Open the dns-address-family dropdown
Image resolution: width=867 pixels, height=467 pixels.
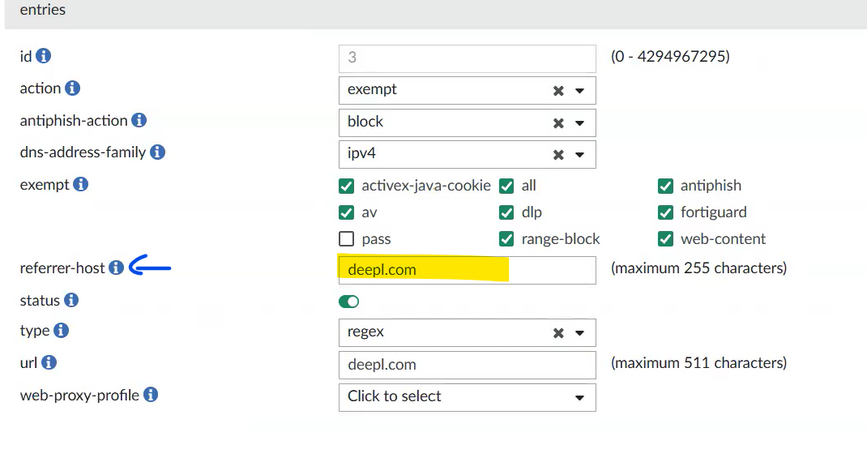579,154
